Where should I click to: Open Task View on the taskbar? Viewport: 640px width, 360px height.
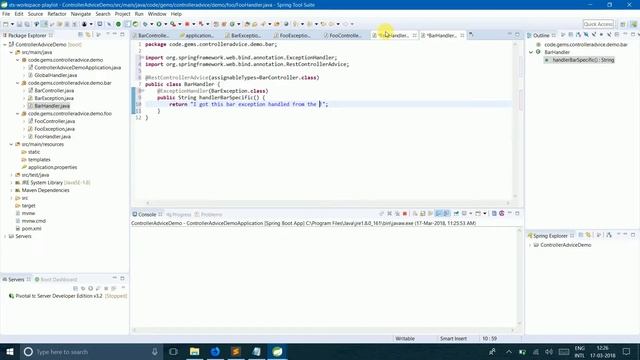(x=173, y=351)
